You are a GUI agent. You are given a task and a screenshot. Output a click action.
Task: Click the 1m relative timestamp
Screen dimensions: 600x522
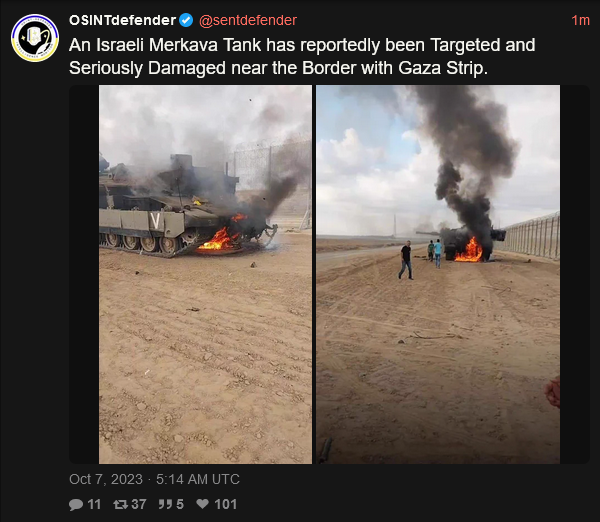click(x=580, y=20)
